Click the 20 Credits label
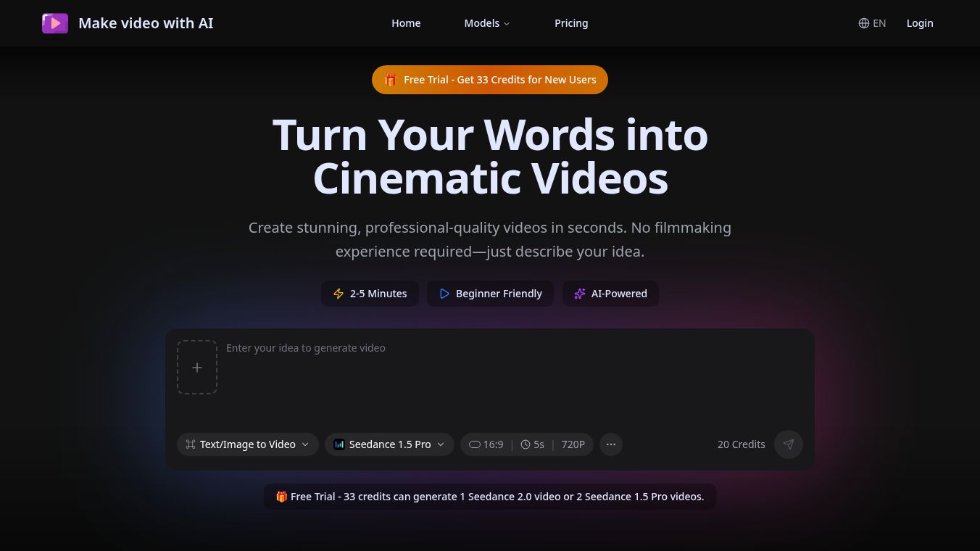Viewport: 980px width, 551px height. click(x=742, y=444)
